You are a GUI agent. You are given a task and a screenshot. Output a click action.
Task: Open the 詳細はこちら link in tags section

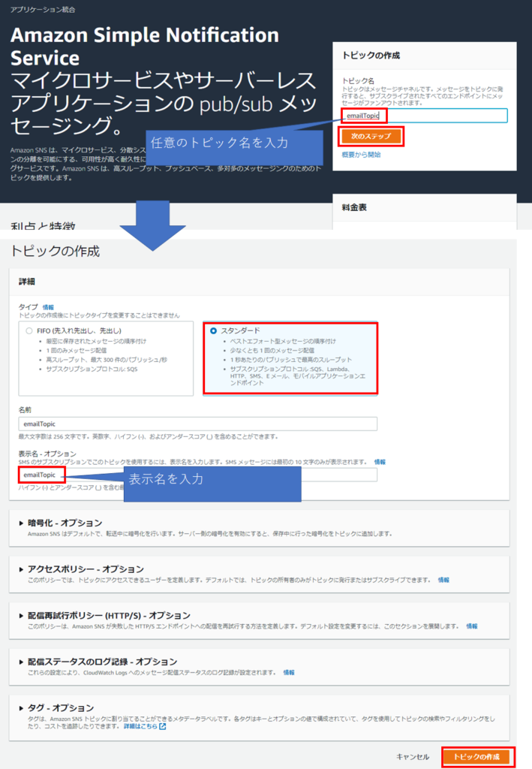click(x=140, y=726)
